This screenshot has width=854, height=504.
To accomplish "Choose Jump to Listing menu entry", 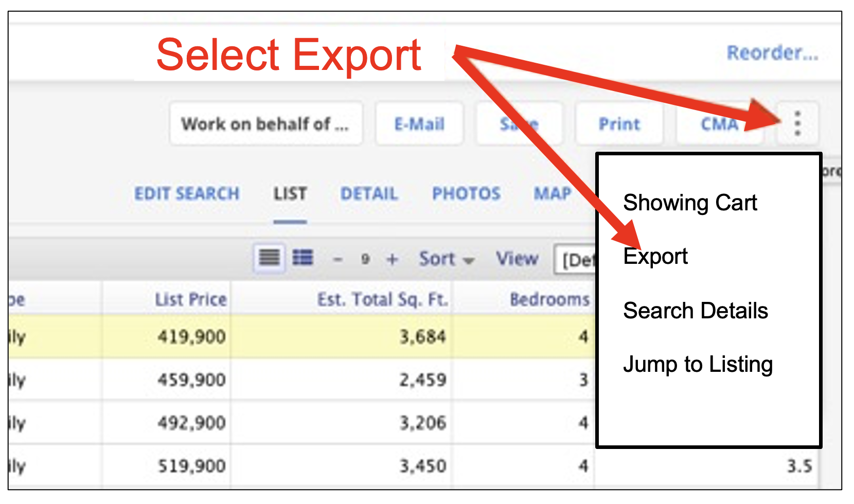I will [x=698, y=364].
